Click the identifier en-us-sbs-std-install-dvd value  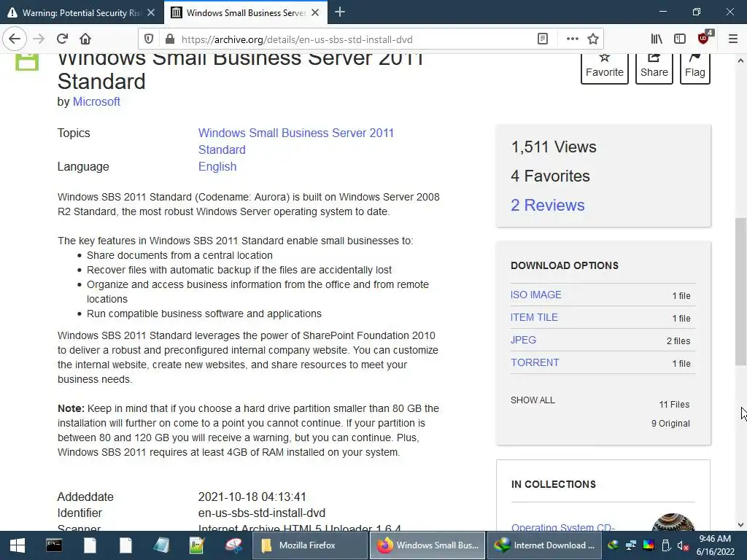click(262, 513)
